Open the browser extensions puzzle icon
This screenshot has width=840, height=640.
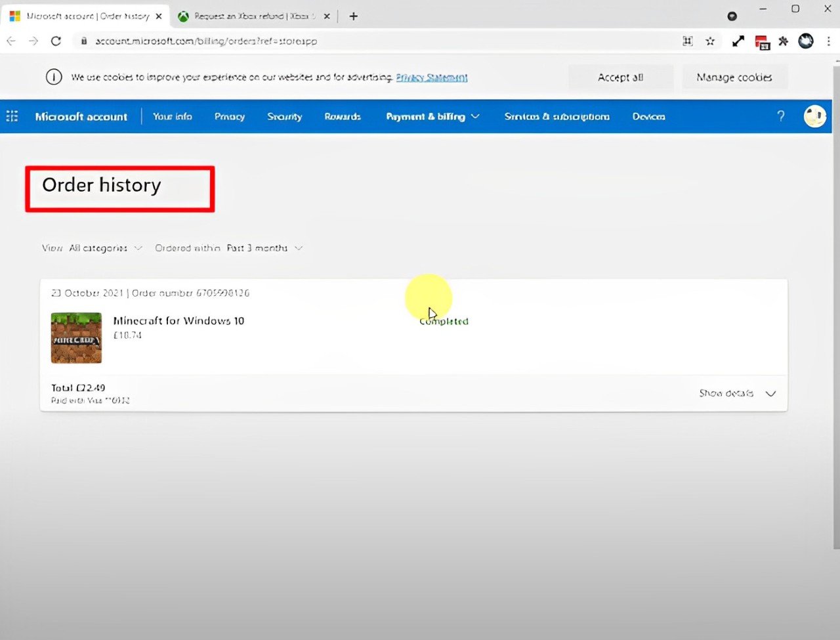pyautogui.click(x=783, y=41)
